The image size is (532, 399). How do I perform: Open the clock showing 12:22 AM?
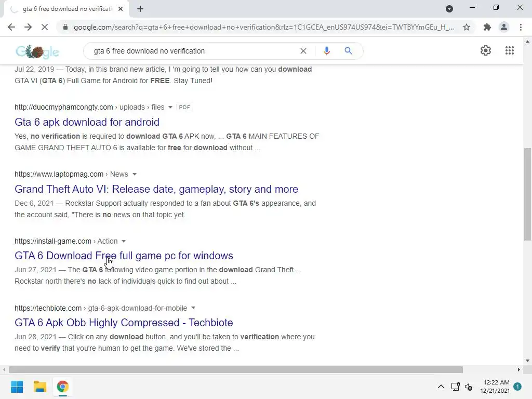coord(495,387)
